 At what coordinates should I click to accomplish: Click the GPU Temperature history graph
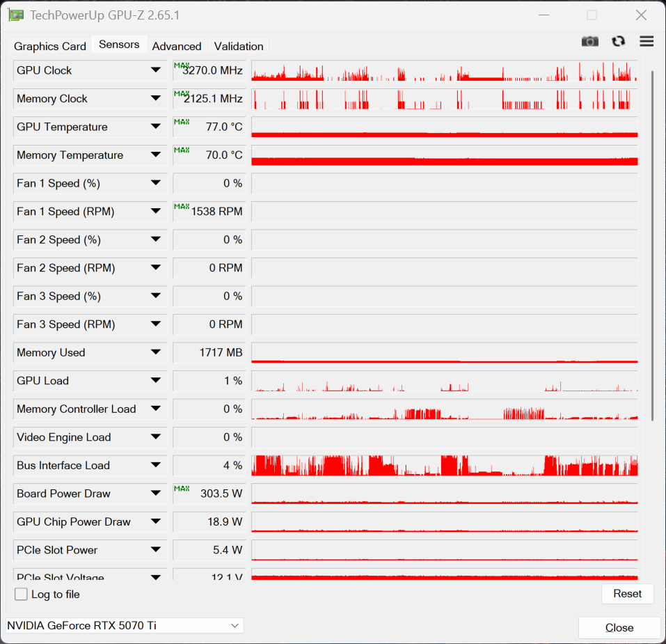444,127
